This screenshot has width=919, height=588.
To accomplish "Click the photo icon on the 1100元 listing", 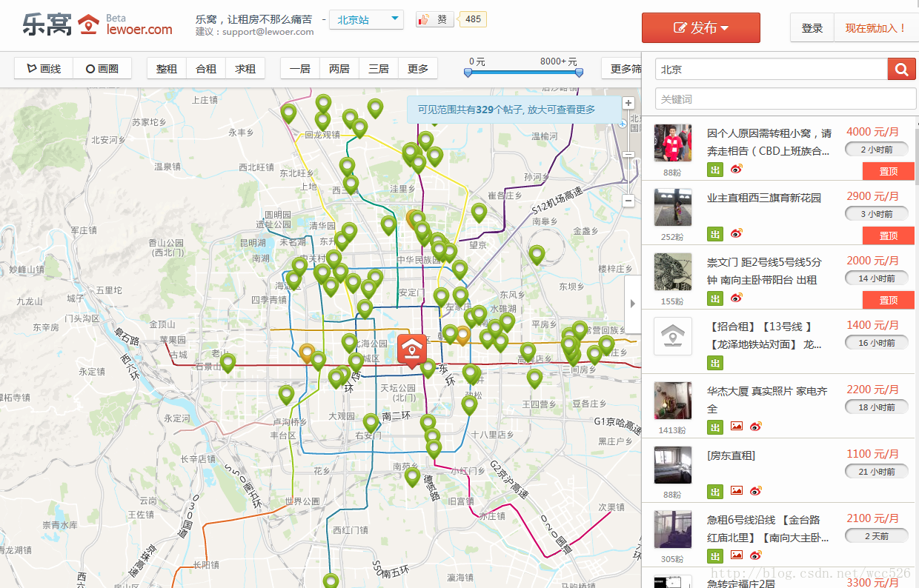I will pos(736,491).
